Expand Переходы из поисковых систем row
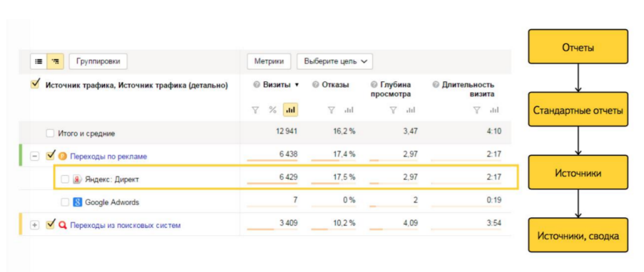 tap(34, 225)
